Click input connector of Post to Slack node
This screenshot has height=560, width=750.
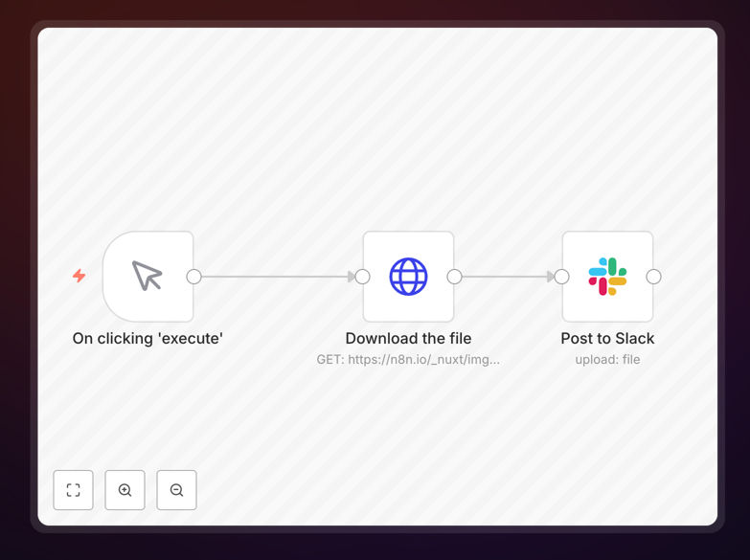561,277
